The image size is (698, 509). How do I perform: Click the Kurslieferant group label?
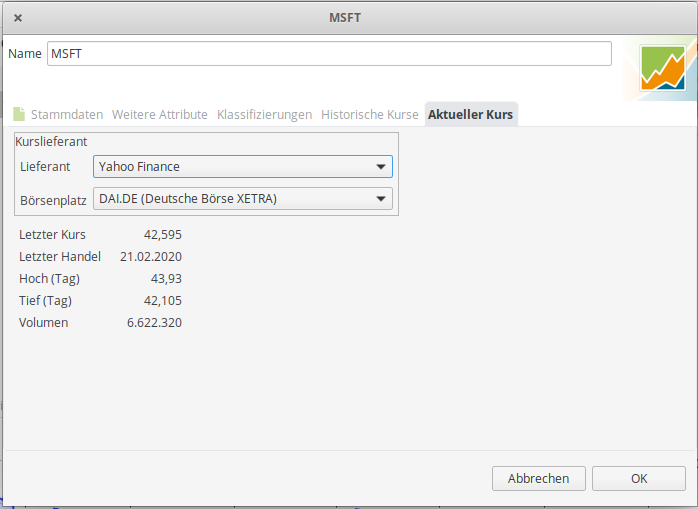pos(51,142)
